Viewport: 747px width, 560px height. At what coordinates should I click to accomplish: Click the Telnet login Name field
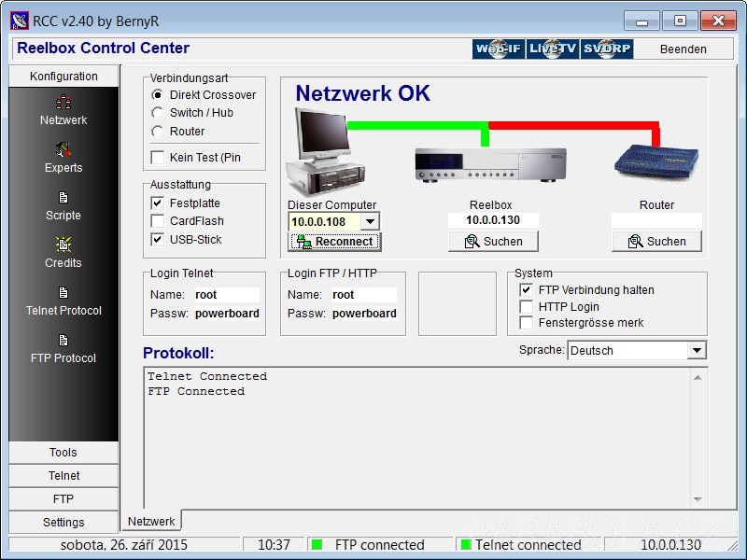point(227,295)
